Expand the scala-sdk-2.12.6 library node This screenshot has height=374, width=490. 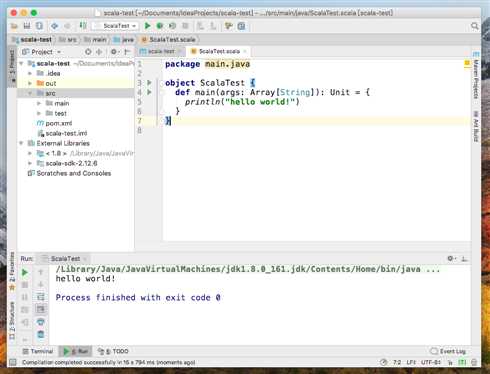(x=30, y=163)
